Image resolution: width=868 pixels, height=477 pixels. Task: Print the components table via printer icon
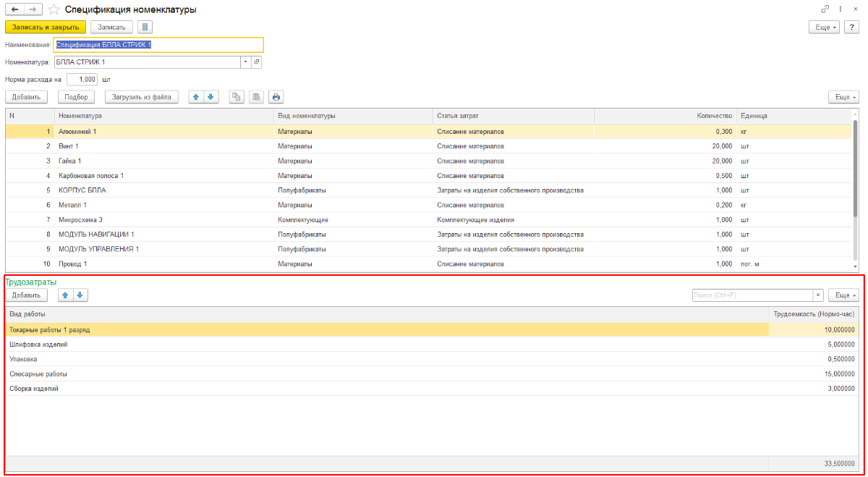276,96
